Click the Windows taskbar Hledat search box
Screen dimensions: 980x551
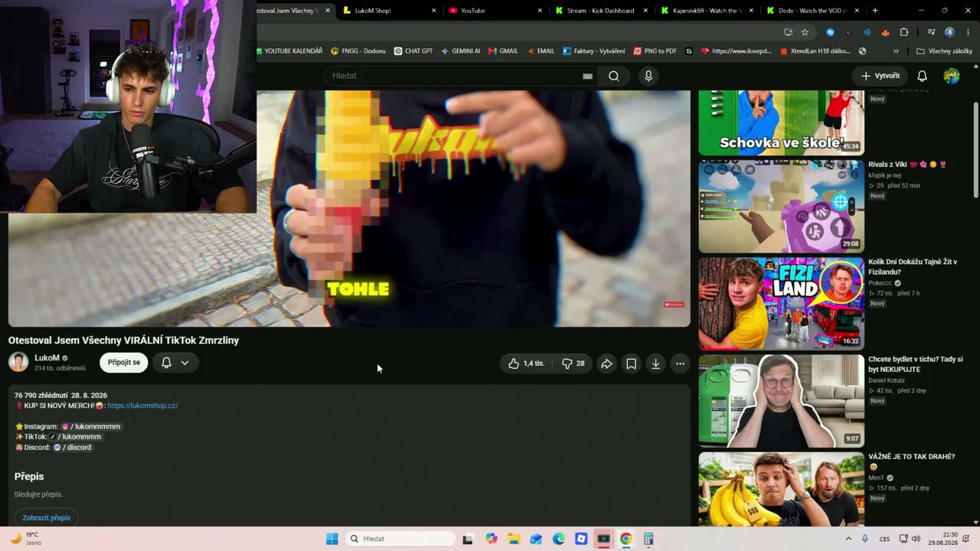pos(402,539)
